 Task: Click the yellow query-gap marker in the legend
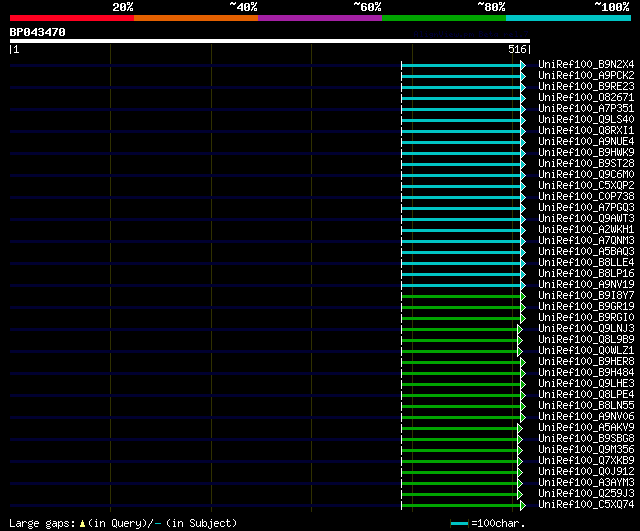pyautogui.click(x=82, y=523)
